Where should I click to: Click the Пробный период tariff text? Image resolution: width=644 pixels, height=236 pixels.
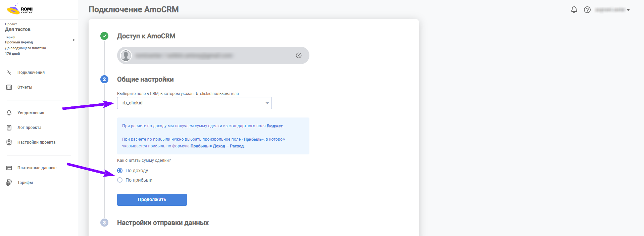point(19,42)
